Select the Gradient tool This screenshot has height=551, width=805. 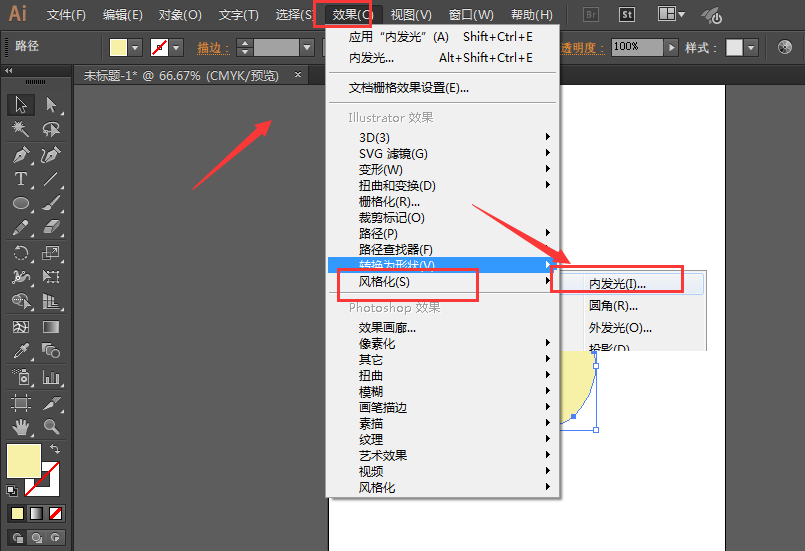[x=51, y=327]
